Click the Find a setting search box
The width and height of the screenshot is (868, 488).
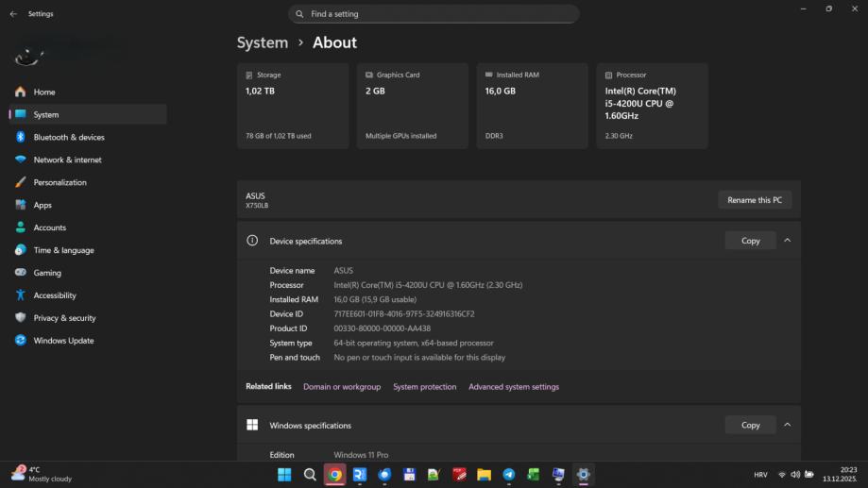(434, 14)
